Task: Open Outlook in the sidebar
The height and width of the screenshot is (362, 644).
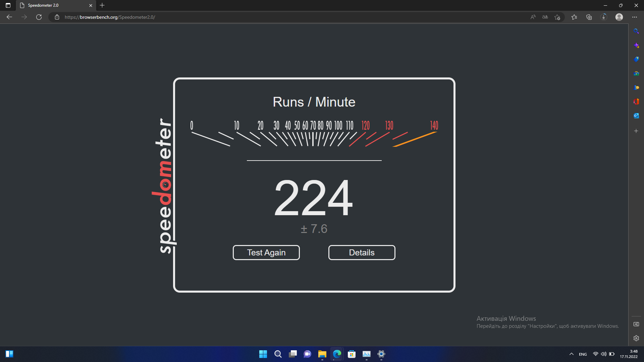Action: coord(636,116)
